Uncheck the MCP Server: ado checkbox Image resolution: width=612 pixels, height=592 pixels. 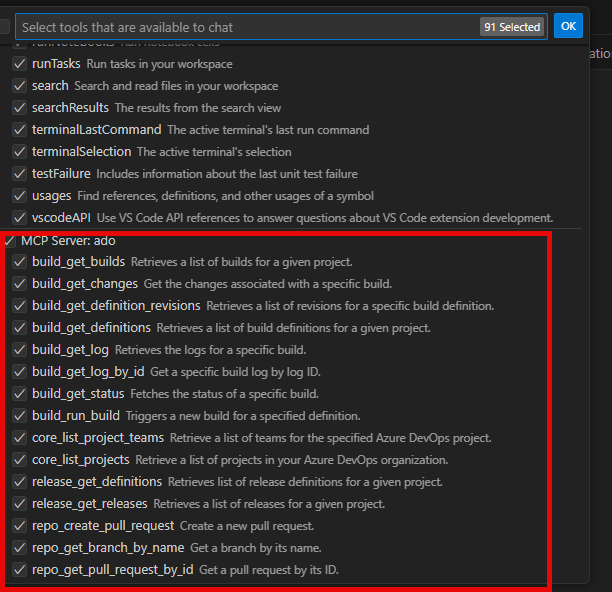9,241
